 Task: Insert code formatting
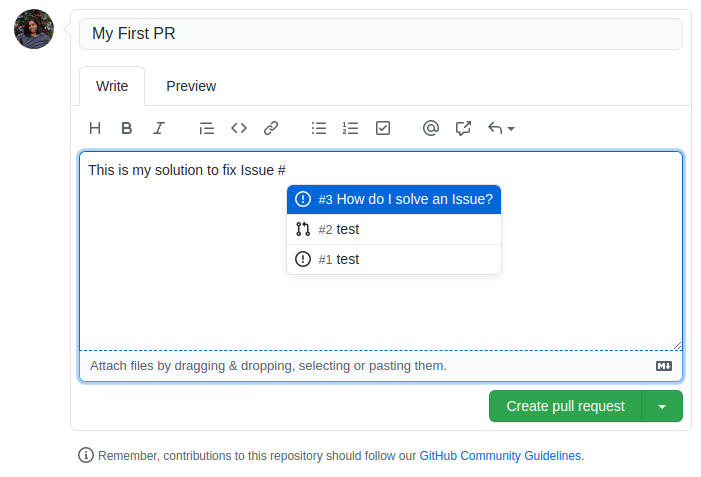pyautogui.click(x=239, y=128)
